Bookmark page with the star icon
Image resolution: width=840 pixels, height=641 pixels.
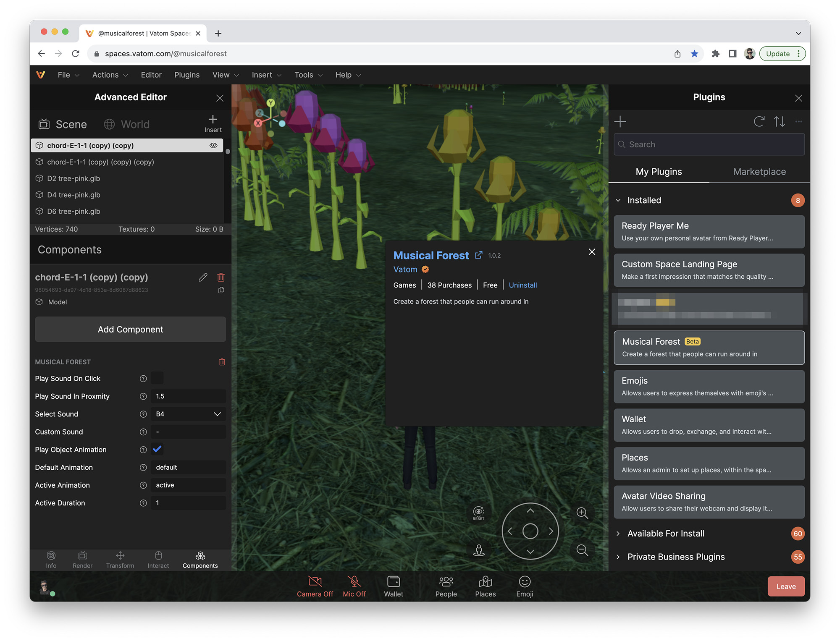tap(695, 54)
